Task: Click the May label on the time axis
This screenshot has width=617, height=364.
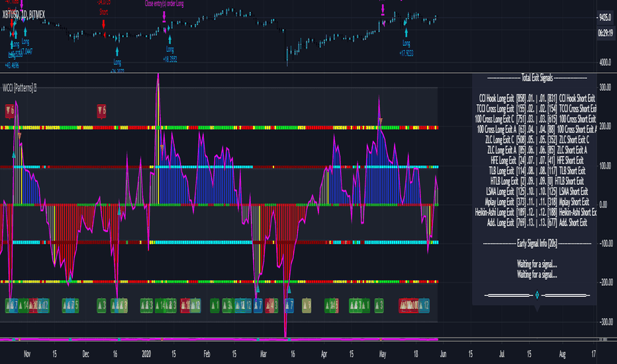Action: click(382, 354)
